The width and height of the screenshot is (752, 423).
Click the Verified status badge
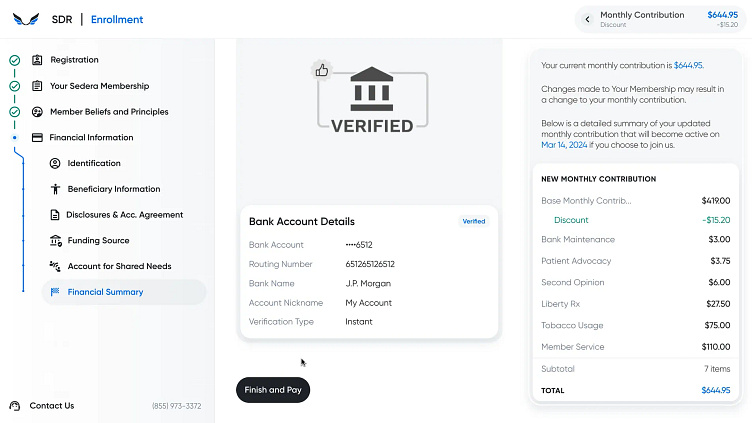coord(474,221)
